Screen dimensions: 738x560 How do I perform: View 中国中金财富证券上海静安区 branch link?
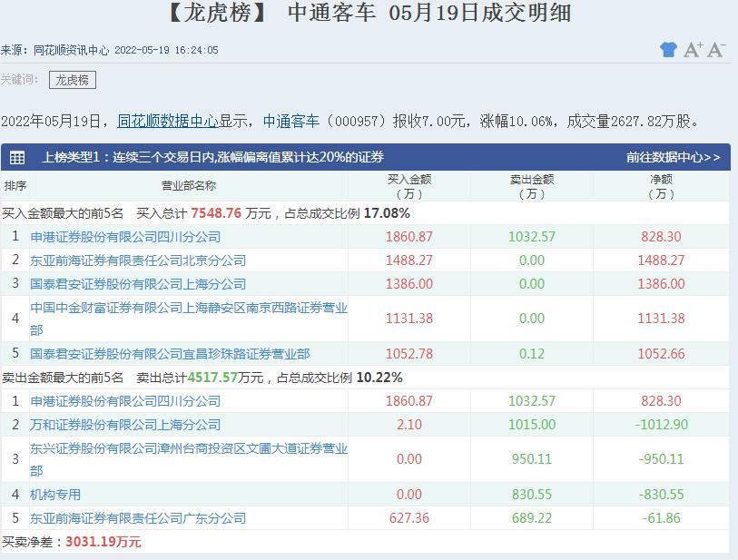189,309
